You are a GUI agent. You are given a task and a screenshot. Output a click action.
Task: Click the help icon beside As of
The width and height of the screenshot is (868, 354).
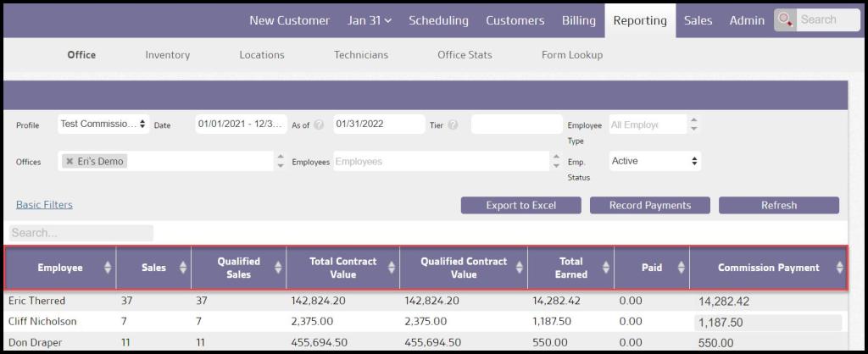pos(319,124)
